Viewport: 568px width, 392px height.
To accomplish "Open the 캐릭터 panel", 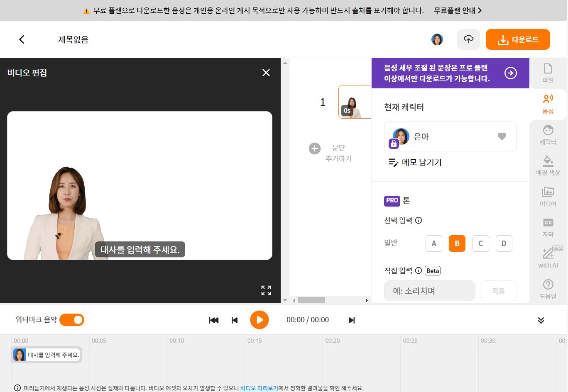I will (x=548, y=135).
